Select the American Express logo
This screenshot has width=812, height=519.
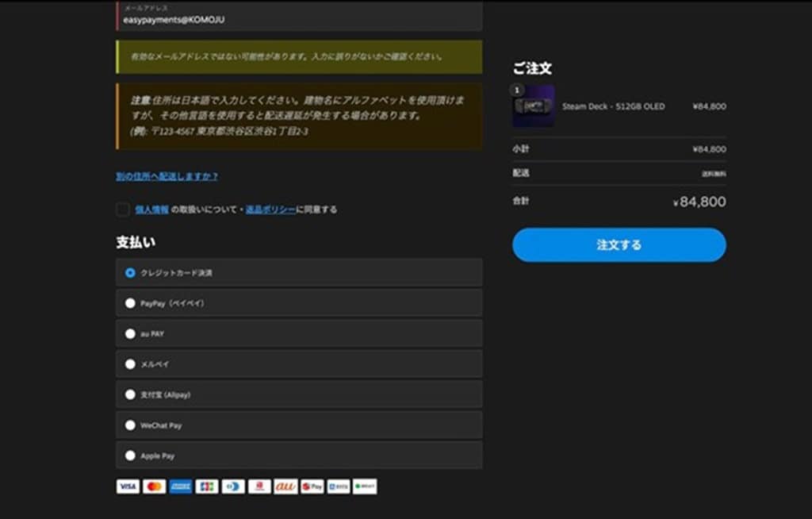(x=180, y=486)
